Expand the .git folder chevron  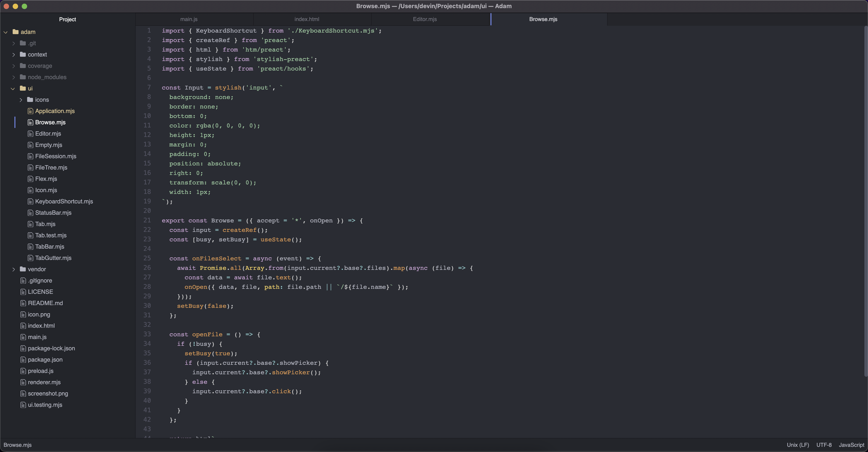14,43
